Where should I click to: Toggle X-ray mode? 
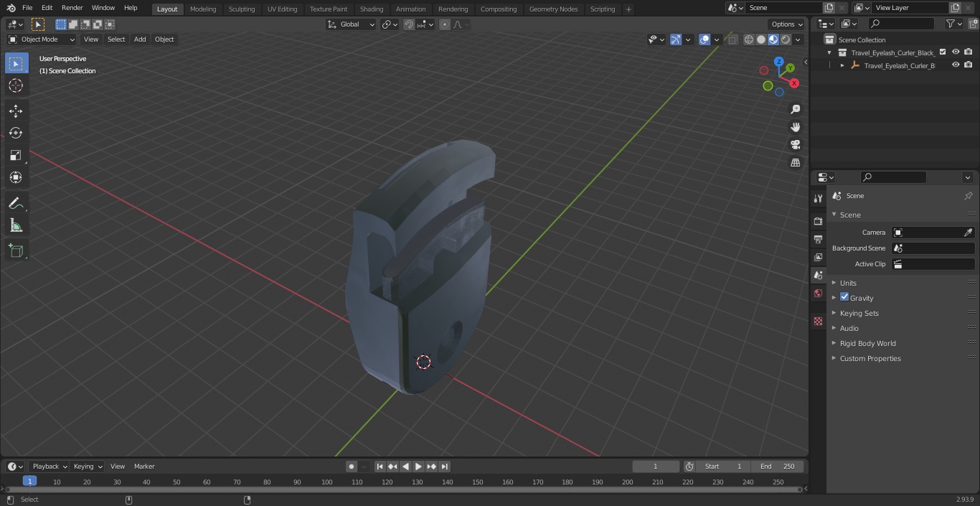[x=732, y=39]
